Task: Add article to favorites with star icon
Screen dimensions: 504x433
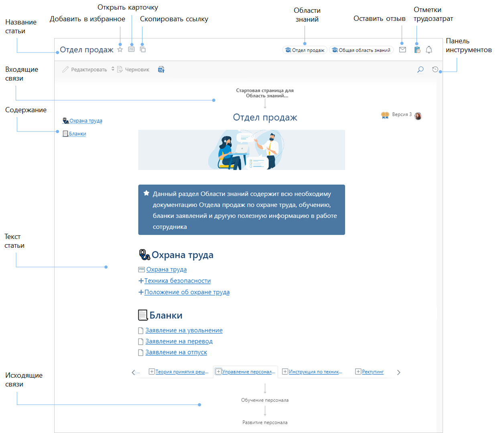Action: [120, 50]
